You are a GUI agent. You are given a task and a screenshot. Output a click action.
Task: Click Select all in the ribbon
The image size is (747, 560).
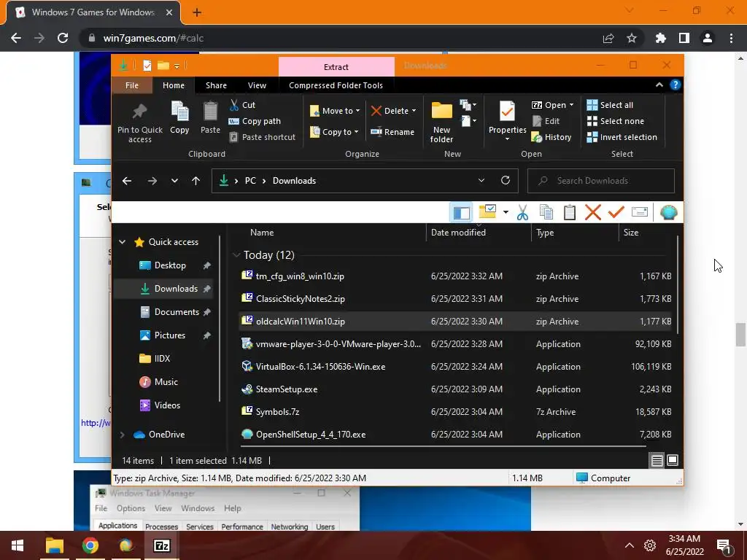(x=610, y=105)
